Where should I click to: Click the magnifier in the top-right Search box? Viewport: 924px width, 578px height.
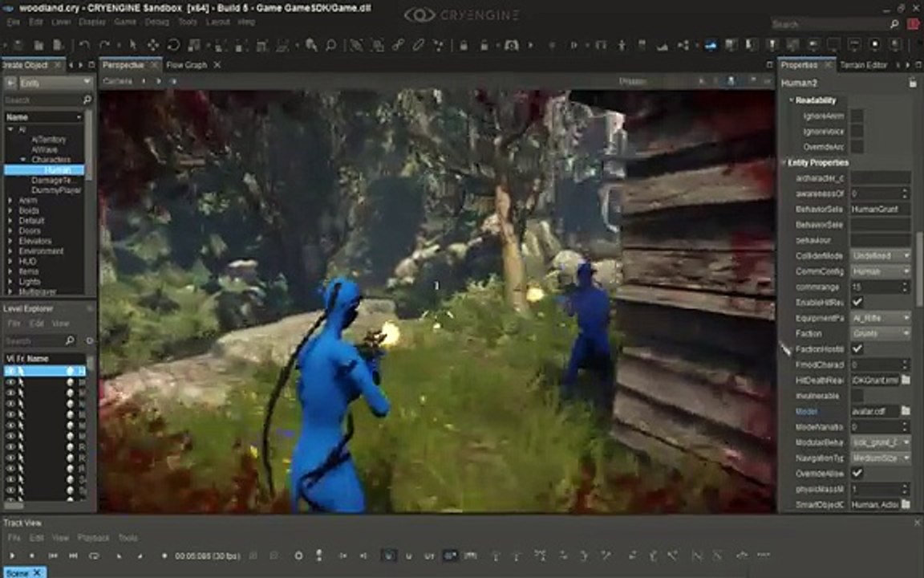(x=894, y=24)
